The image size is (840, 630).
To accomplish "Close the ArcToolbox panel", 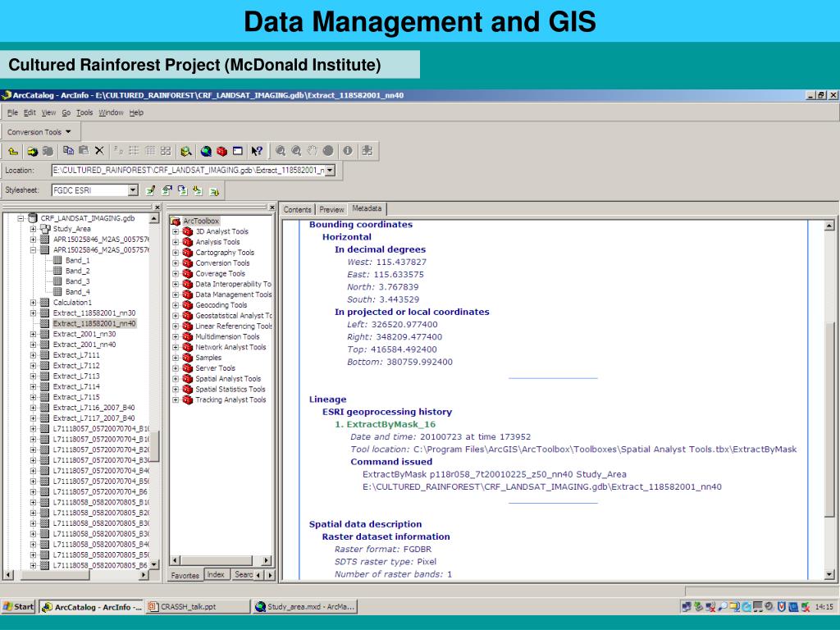I will coord(272,208).
